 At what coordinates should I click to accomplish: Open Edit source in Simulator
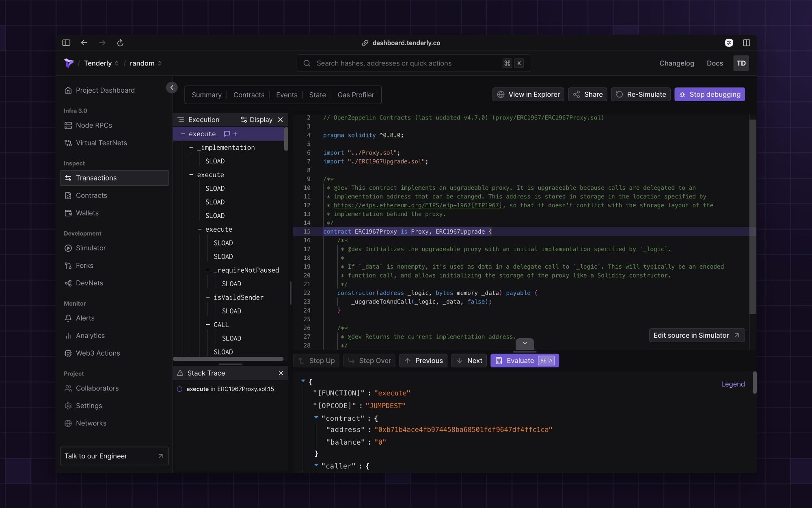(696, 335)
